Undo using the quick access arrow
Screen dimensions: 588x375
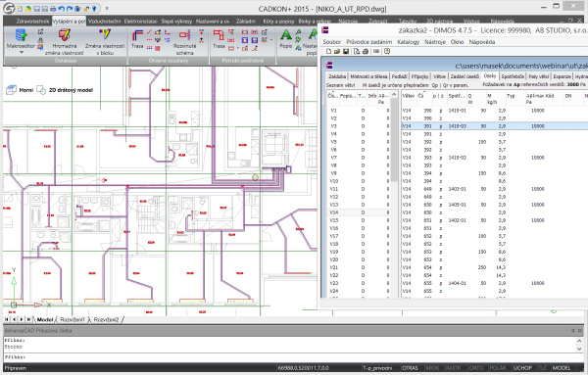click(x=61, y=8)
